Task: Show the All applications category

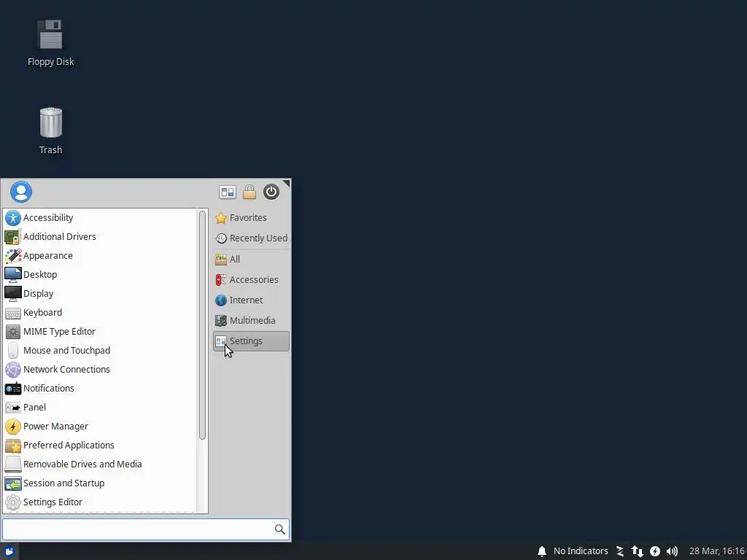Action: pos(251,260)
